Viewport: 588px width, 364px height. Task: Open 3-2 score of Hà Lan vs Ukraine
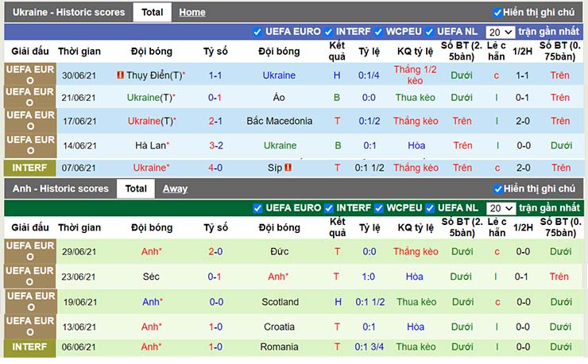point(216,145)
